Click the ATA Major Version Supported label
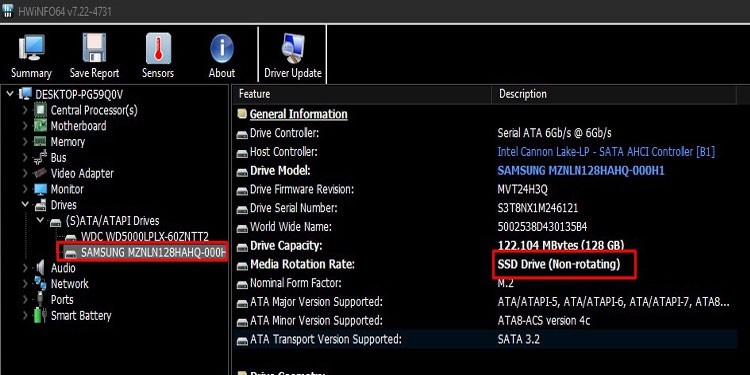Screen dimensions: 750x375 [x=316, y=302]
